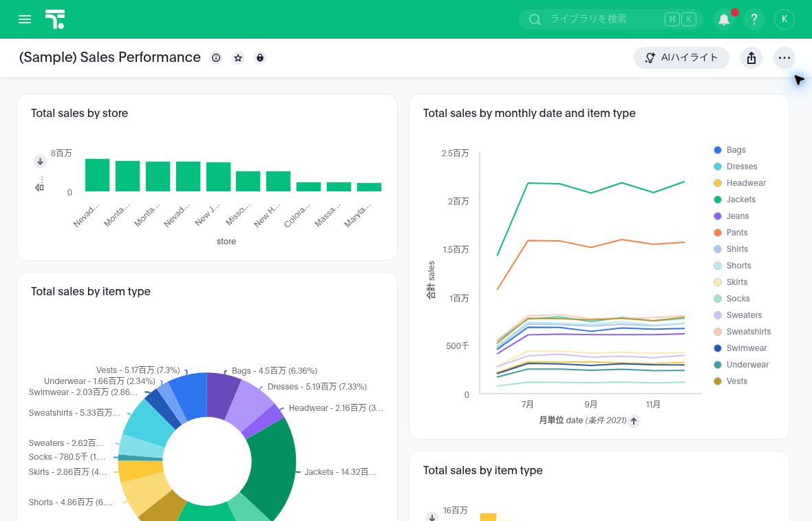Screen dimensions: 812x521
Task: Mark the Liveboard as favorite with star
Action: [238, 58]
